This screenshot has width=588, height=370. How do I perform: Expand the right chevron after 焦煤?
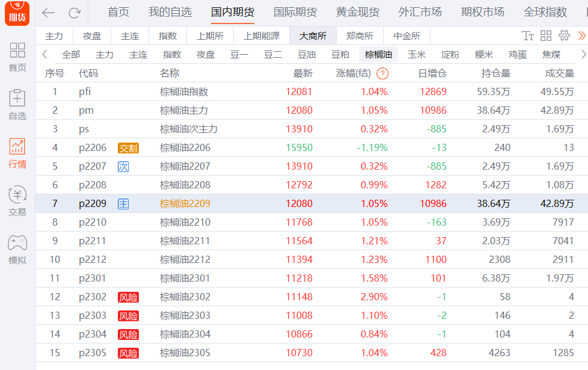click(582, 54)
